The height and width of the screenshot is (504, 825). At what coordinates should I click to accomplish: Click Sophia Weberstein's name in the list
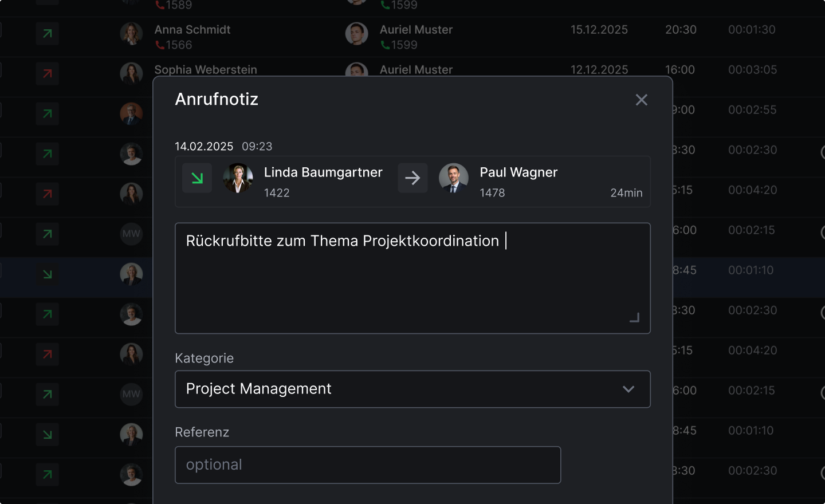click(206, 70)
